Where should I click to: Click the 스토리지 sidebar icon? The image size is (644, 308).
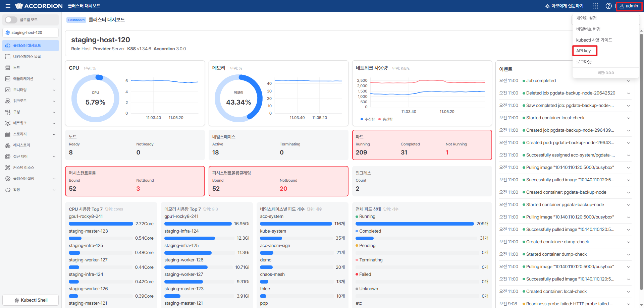click(8, 134)
